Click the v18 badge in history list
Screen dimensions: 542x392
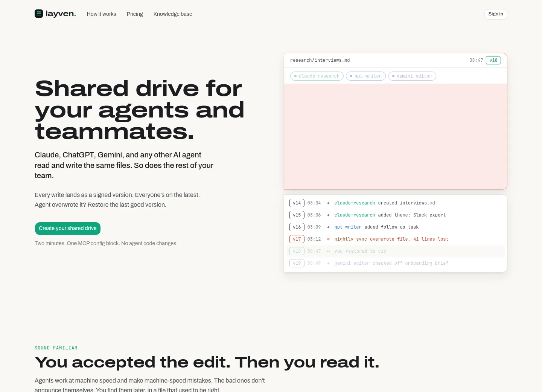(297, 251)
